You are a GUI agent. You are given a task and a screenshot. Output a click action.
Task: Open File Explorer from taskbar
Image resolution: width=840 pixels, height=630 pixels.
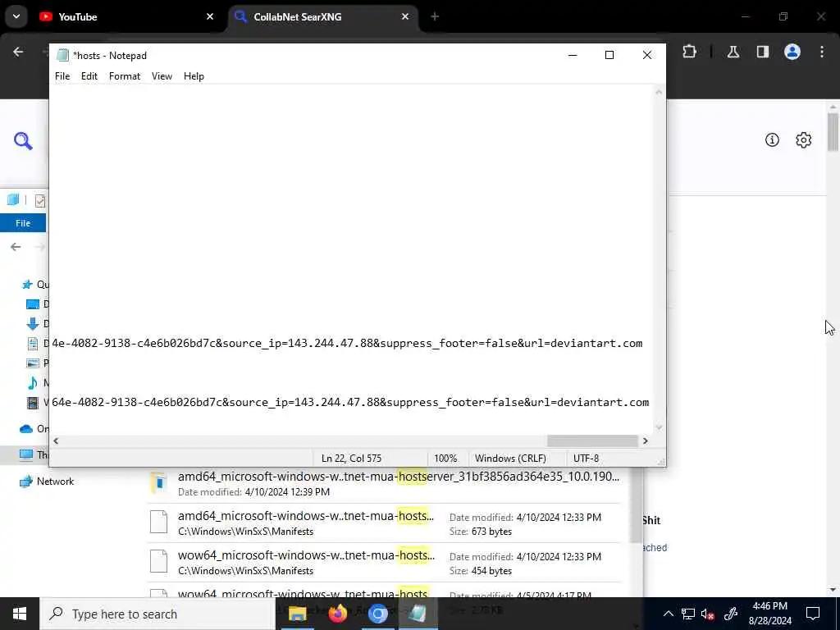[297, 614]
